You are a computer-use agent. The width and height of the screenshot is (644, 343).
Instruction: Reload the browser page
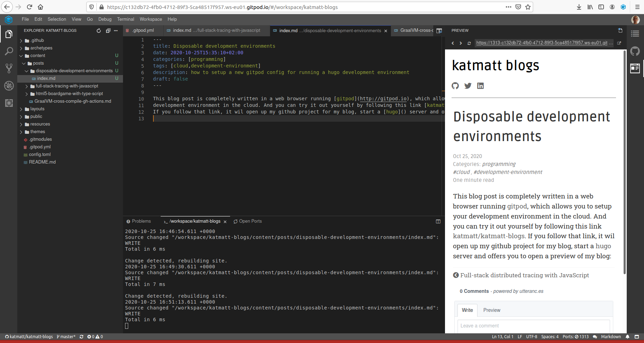(x=29, y=7)
